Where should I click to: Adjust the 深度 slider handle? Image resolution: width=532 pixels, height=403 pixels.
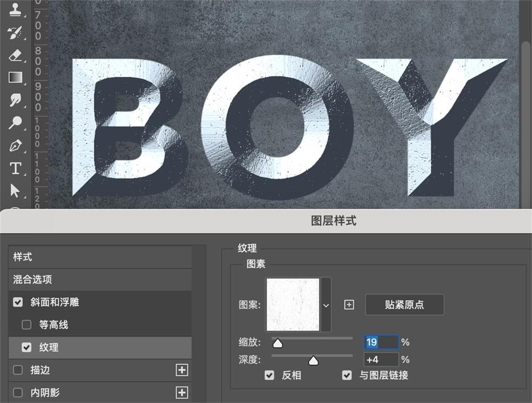pyautogui.click(x=313, y=360)
